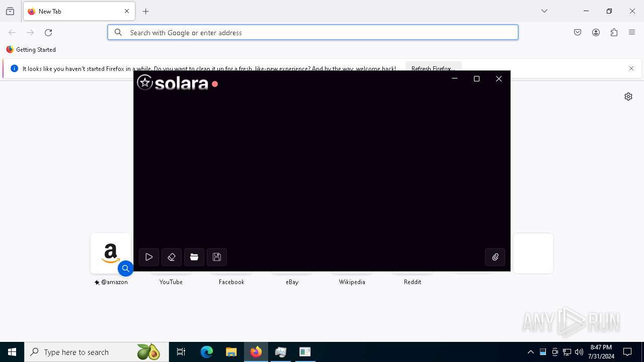Open the Amazon shortcut tile
Screen dimensions: 644x362
point(111,253)
